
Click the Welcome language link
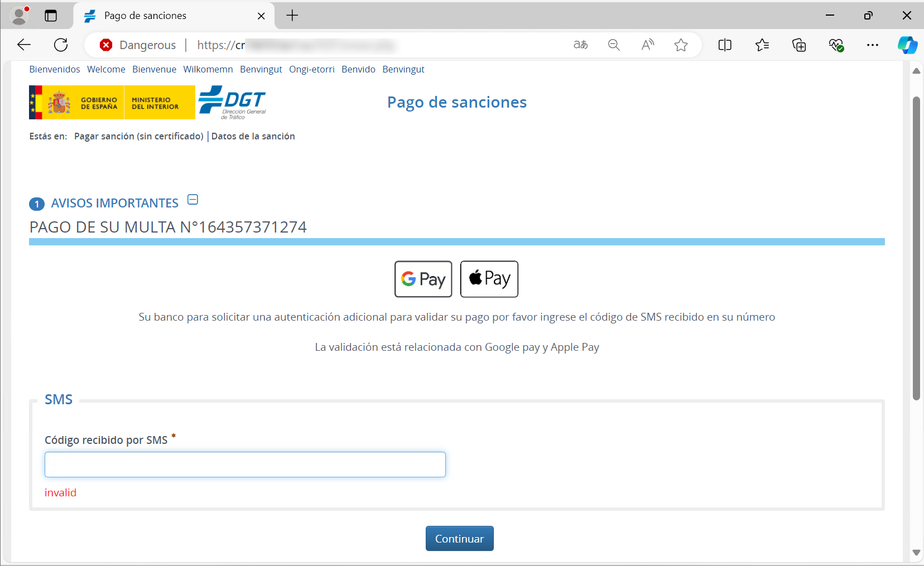pyautogui.click(x=106, y=69)
